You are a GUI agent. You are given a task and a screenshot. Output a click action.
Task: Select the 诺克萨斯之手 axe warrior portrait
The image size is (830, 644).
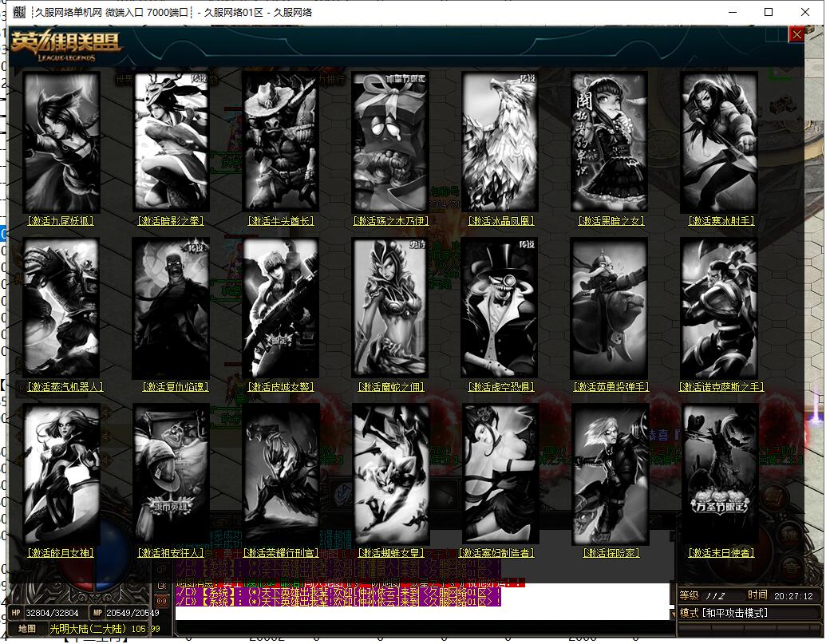719,308
